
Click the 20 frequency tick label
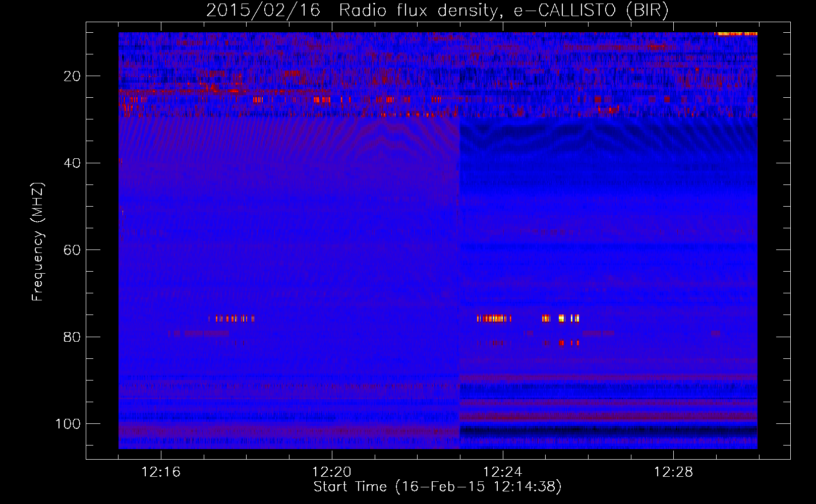pyautogui.click(x=72, y=76)
